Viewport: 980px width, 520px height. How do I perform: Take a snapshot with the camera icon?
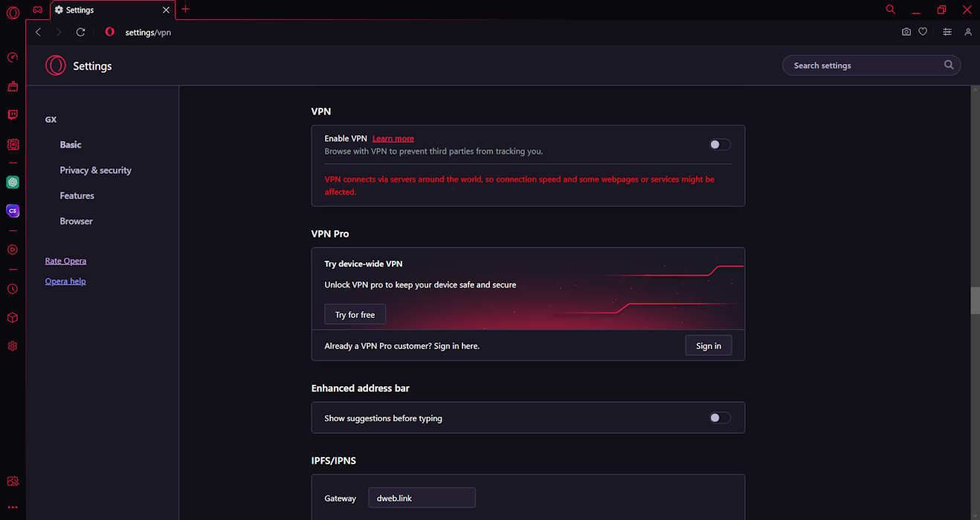(x=906, y=32)
